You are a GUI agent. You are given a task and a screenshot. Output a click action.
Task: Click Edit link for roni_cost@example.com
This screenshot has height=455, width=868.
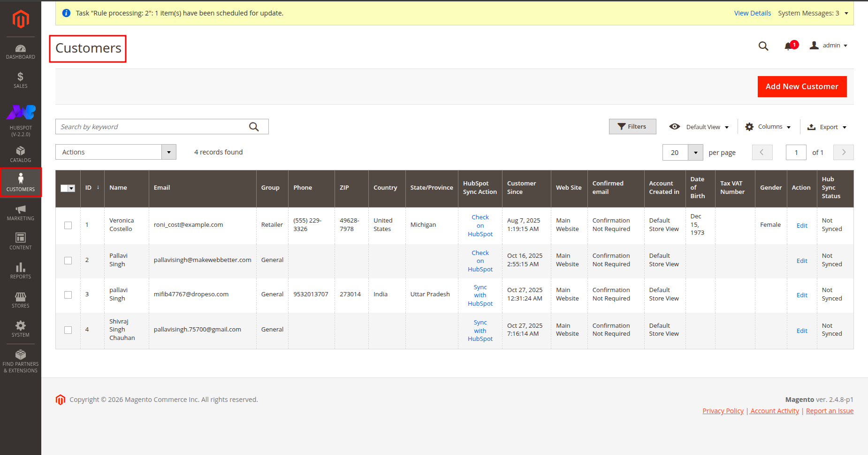802,226
